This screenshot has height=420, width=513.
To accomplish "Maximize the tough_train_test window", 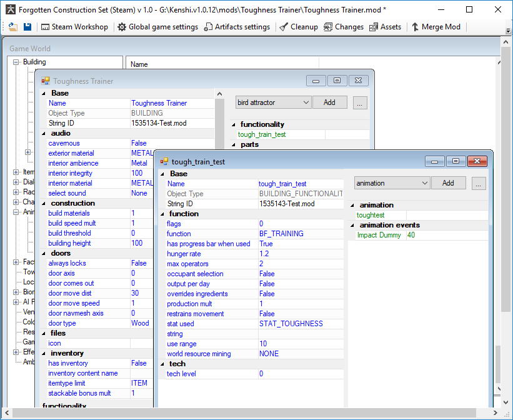I will (456, 161).
